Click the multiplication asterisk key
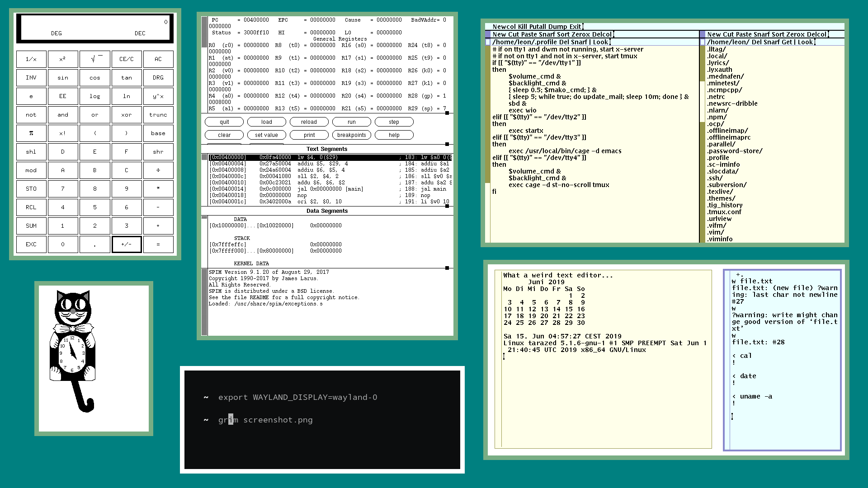Image resolution: width=868 pixels, height=488 pixels. pos(158,189)
